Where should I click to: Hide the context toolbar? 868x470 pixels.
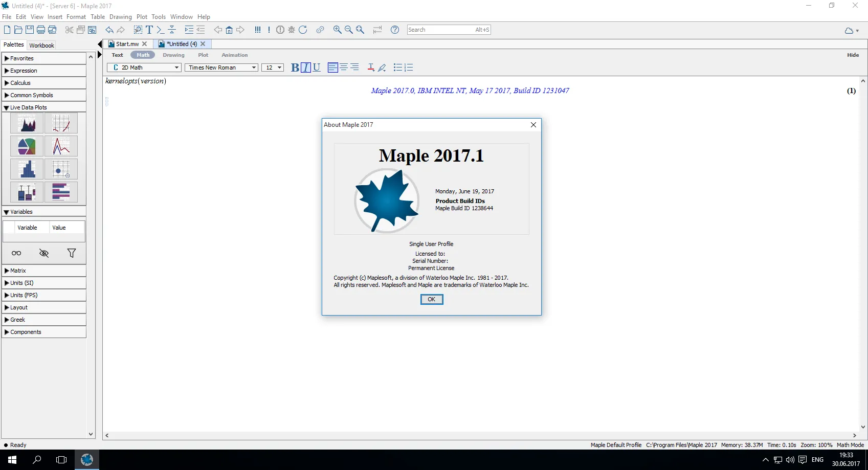(853, 55)
